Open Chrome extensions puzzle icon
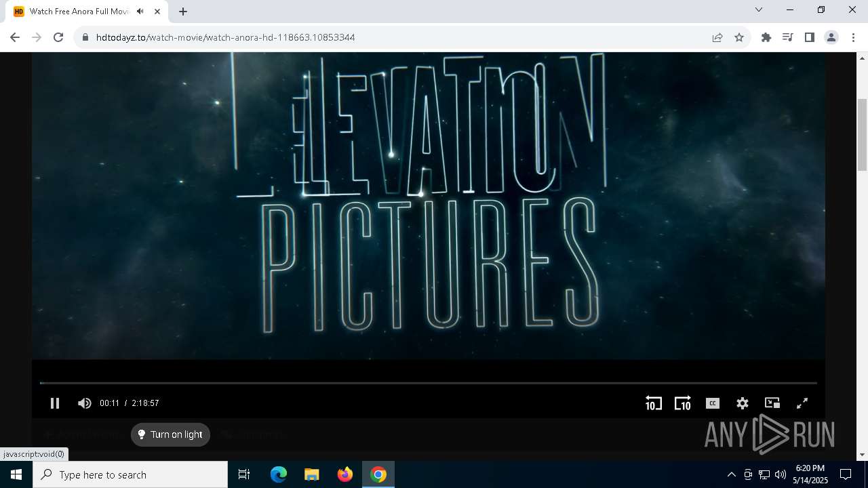 [766, 37]
